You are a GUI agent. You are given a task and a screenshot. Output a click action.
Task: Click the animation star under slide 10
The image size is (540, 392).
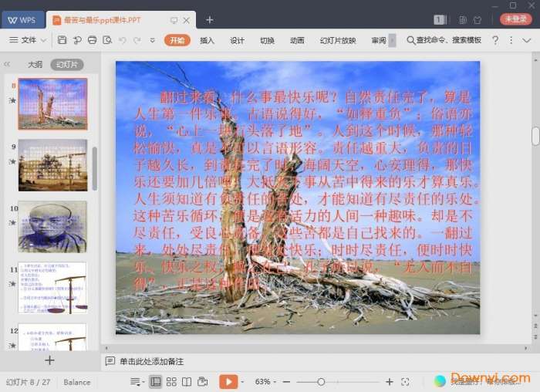(12, 222)
